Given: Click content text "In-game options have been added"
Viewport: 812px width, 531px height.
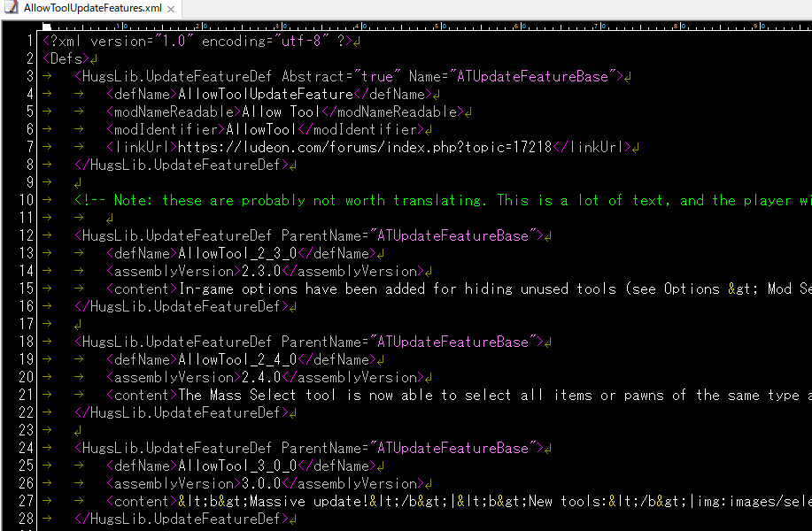Looking at the screenshot, I should tap(301, 289).
